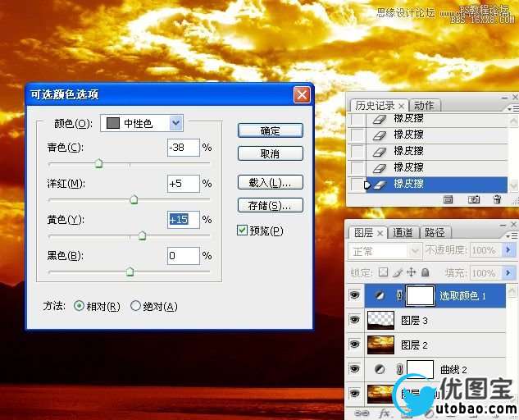Uncheck the 预览(P) preview checkbox
This screenshot has width=519, height=420.
[x=243, y=231]
